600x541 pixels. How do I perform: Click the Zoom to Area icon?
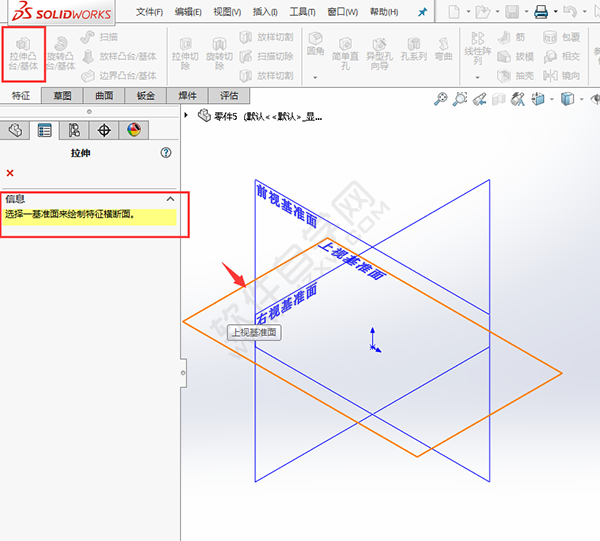(460, 99)
